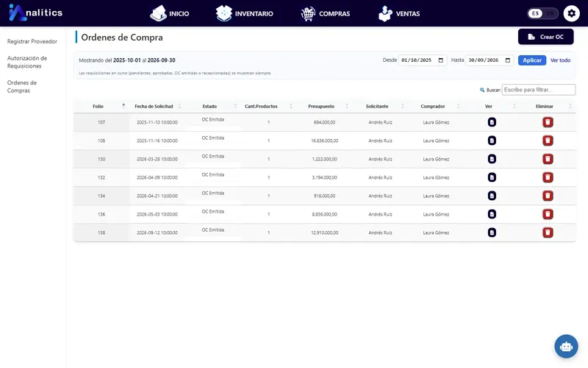
Task: Open Ordenes de Compras in sidebar
Action: point(22,86)
